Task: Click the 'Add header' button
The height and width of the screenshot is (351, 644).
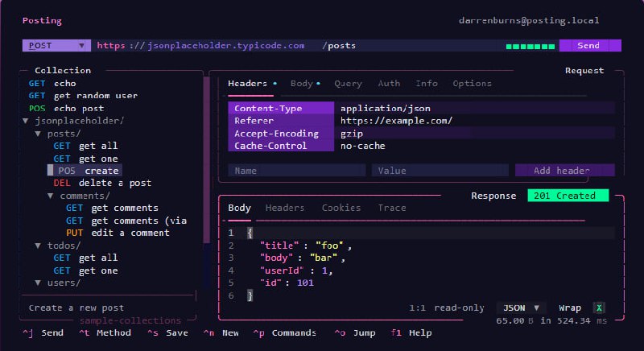Action: click(x=565, y=171)
